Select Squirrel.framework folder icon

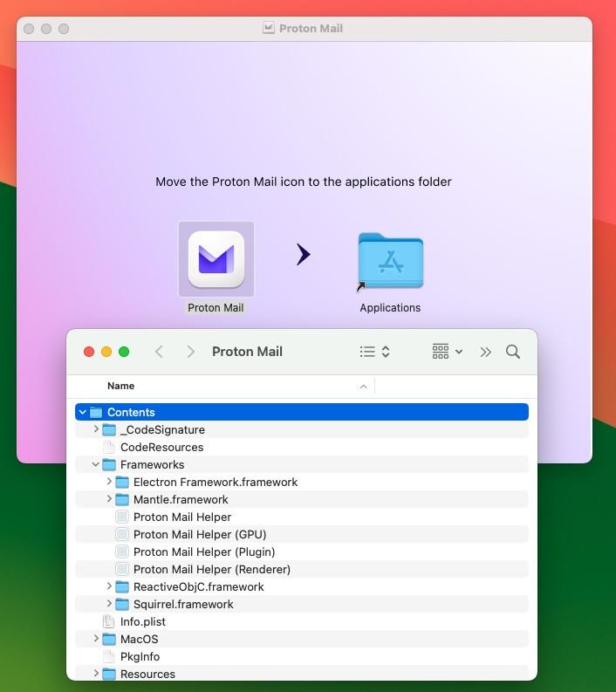coord(122,604)
